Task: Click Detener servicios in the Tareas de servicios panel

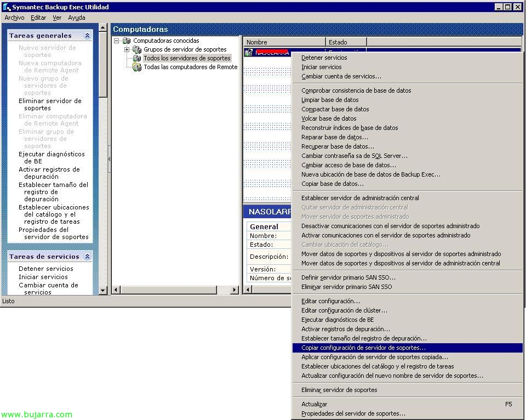Action: (46, 269)
